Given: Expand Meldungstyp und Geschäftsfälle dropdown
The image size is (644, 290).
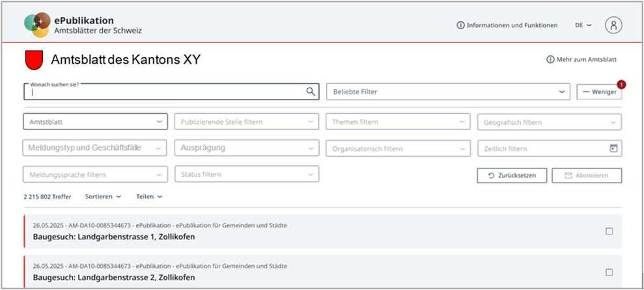Looking at the screenshot, I should (x=94, y=148).
